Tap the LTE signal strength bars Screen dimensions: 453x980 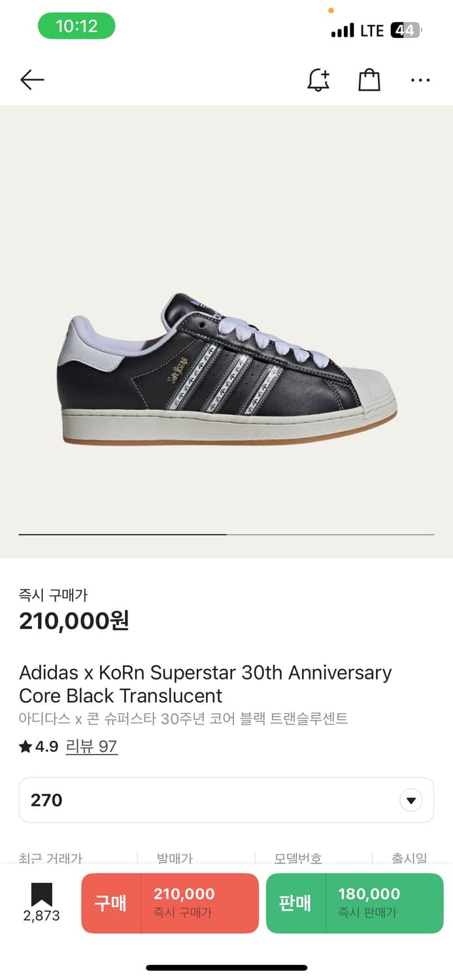tap(343, 30)
